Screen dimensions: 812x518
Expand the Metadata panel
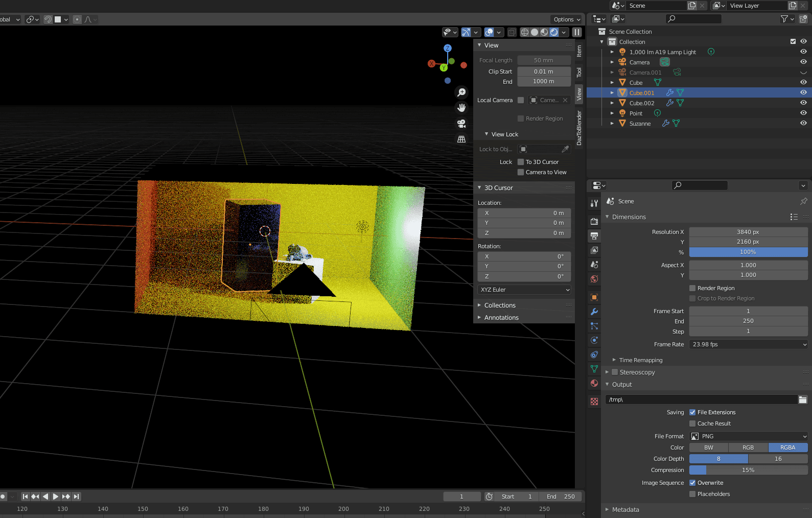click(625, 509)
